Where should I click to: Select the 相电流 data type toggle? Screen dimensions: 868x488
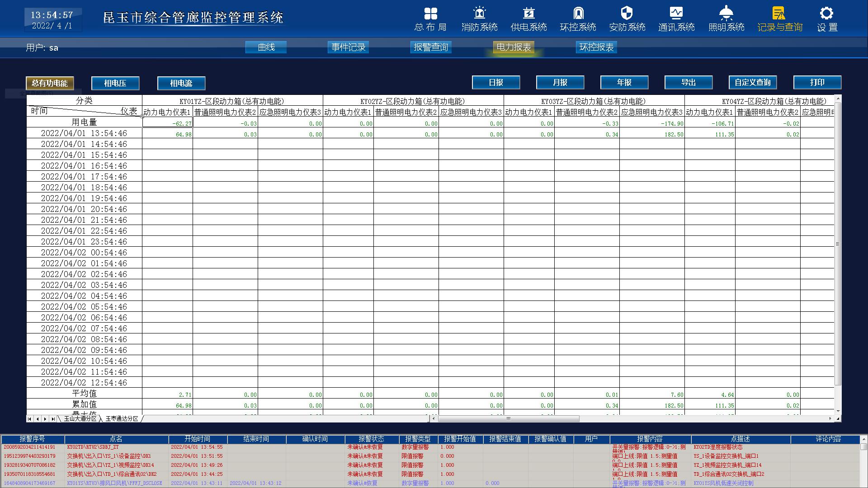pyautogui.click(x=181, y=83)
